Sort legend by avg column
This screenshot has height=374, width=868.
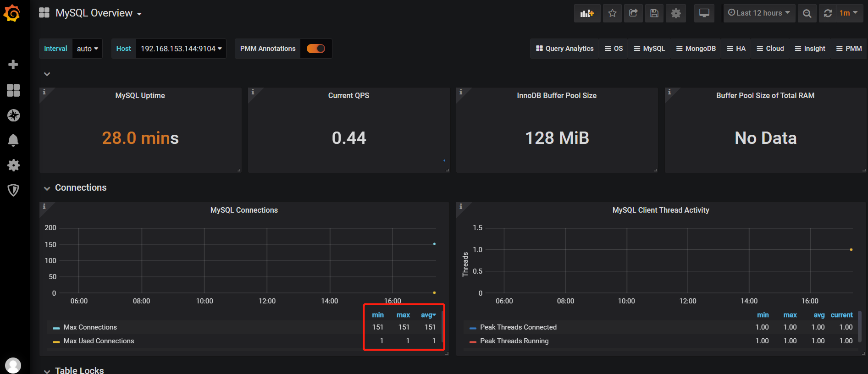pos(428,315)
